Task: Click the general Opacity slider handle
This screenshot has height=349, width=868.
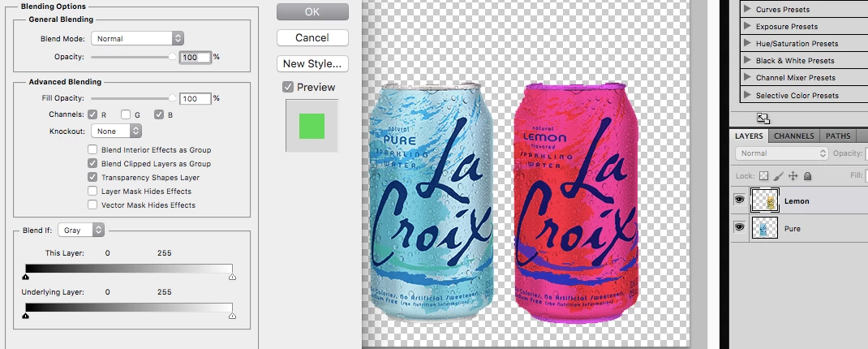Action: [173, 57]
